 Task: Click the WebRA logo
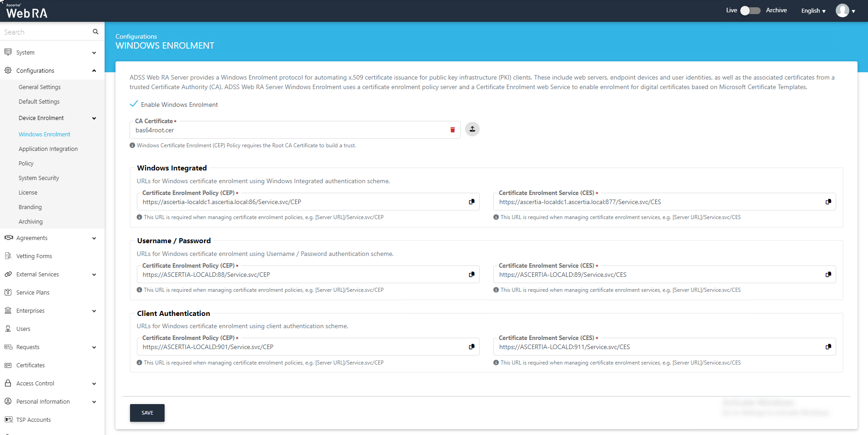(27, 11)
